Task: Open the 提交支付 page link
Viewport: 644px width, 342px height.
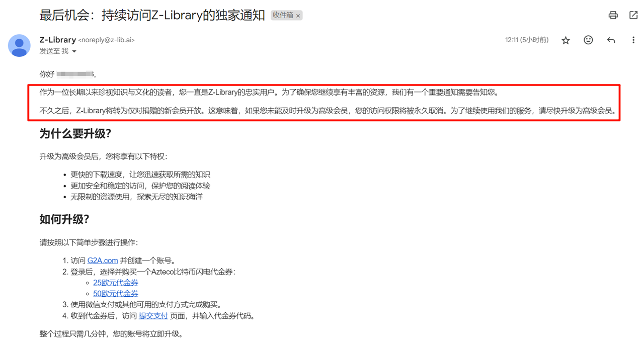Action: click(153, 316)
